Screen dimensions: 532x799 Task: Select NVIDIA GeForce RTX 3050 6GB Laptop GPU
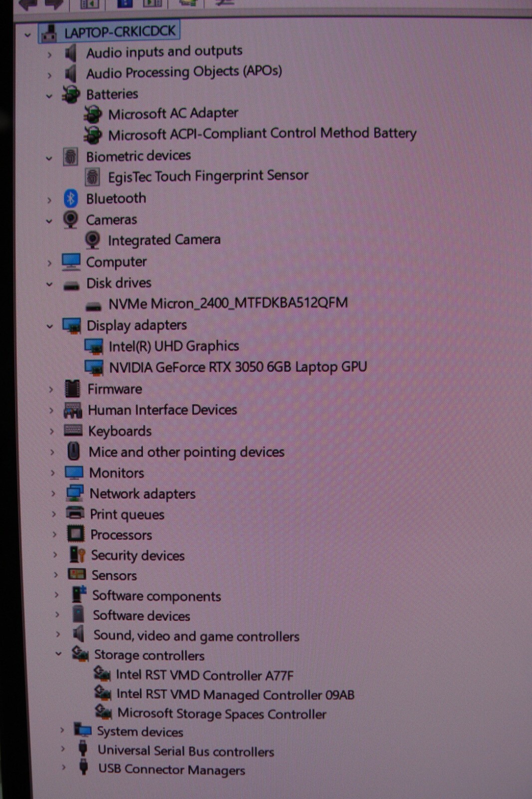[238, 367]
